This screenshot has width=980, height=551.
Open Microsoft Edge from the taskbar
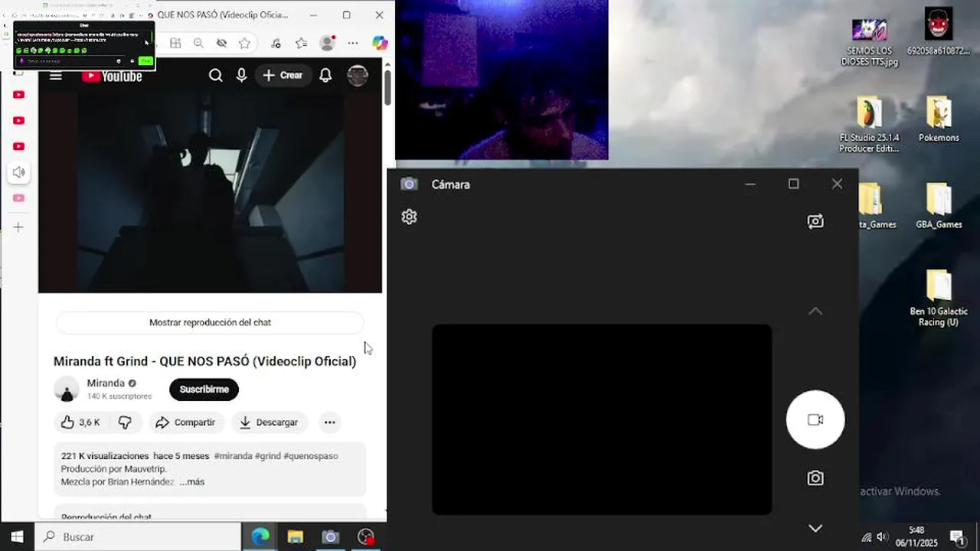tap(260, 537)
